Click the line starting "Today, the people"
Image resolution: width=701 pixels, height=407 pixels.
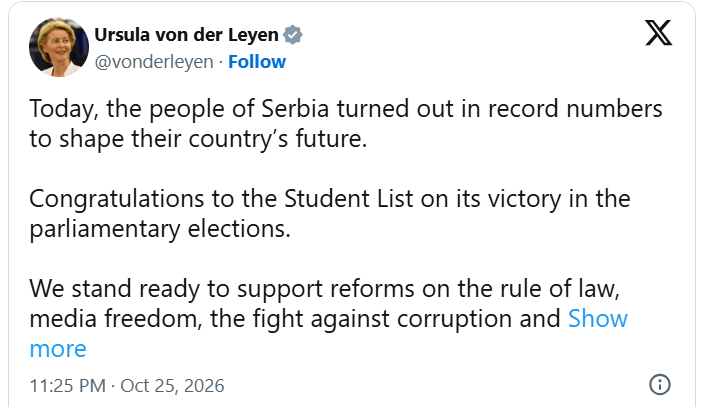[x=346, y=109]
